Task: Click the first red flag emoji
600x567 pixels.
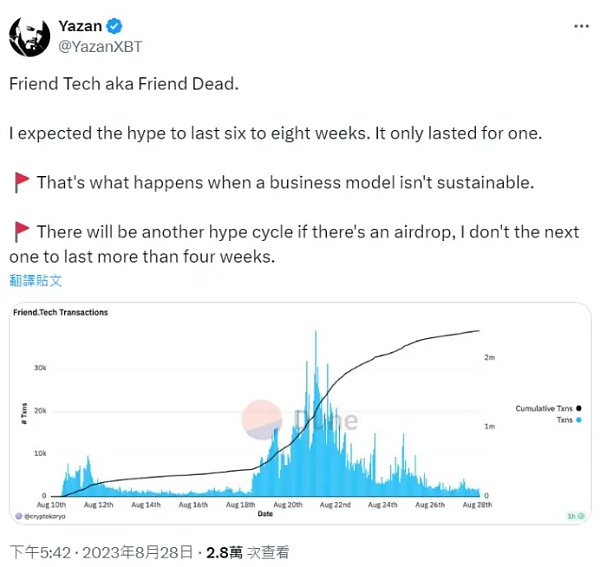Action: click(21, 183)
